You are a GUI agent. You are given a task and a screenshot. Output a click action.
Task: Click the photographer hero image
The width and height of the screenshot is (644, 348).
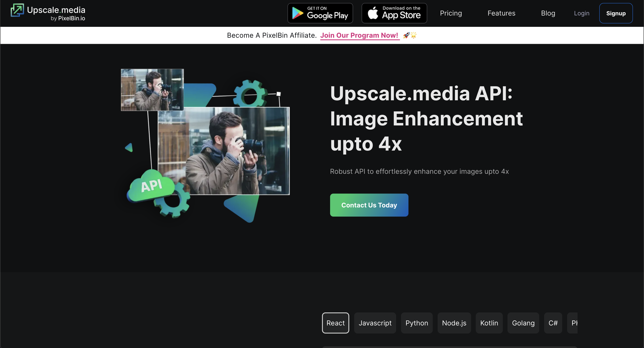224,150
